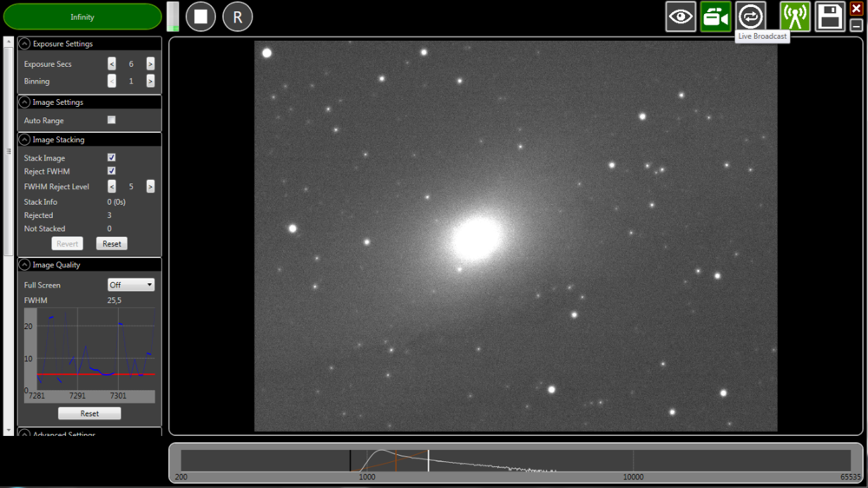Toggle the eye view icon
Image resolution: width=868 pixels, height=488 pixels.
(x=681, y=16)
